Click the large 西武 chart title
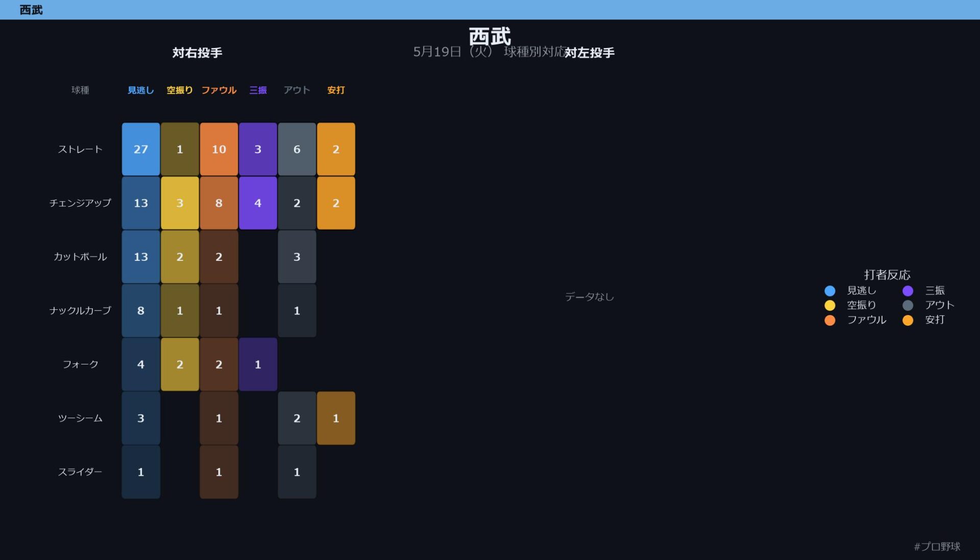This screenshot has height=560, width=980. click(x=490, y=36)
